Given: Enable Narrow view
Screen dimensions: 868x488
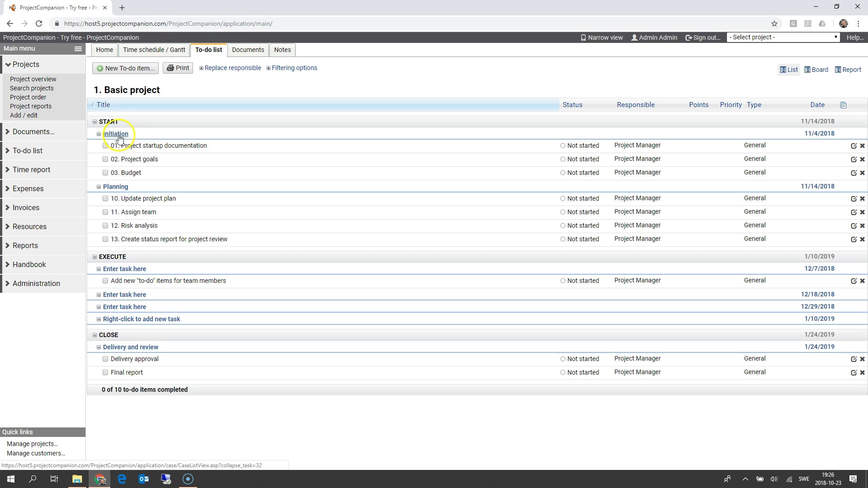Looking at the screenshot, I should 602,38.
